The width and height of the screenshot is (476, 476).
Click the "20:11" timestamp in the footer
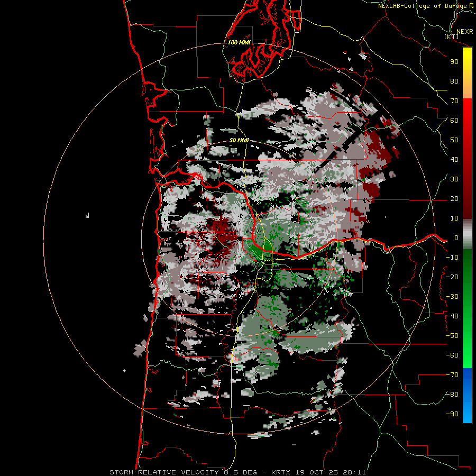(x=354, y=472)
